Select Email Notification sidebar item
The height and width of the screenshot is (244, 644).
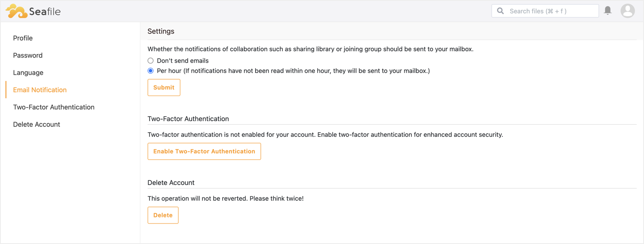tap(40, 90)
